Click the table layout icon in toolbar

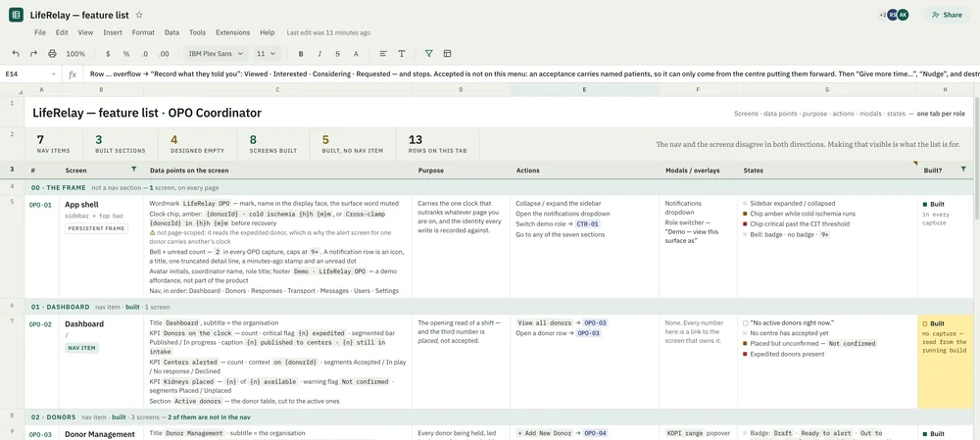(x=448, y=54)
